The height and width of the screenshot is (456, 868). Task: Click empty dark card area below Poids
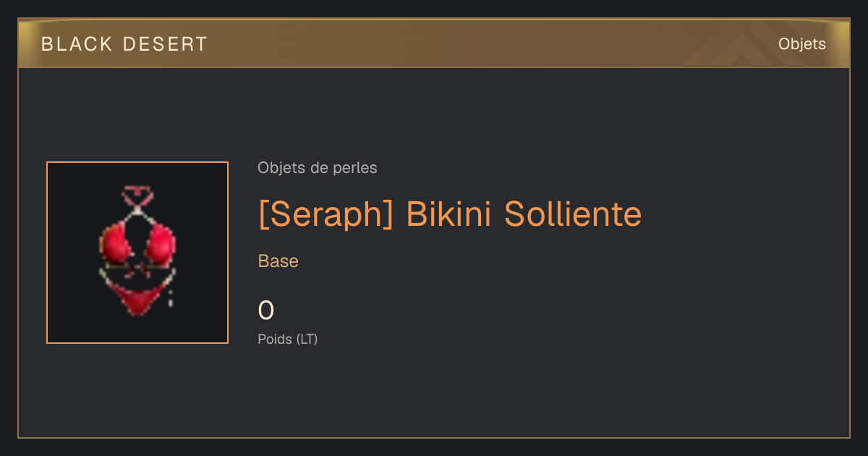click(434, 394)
